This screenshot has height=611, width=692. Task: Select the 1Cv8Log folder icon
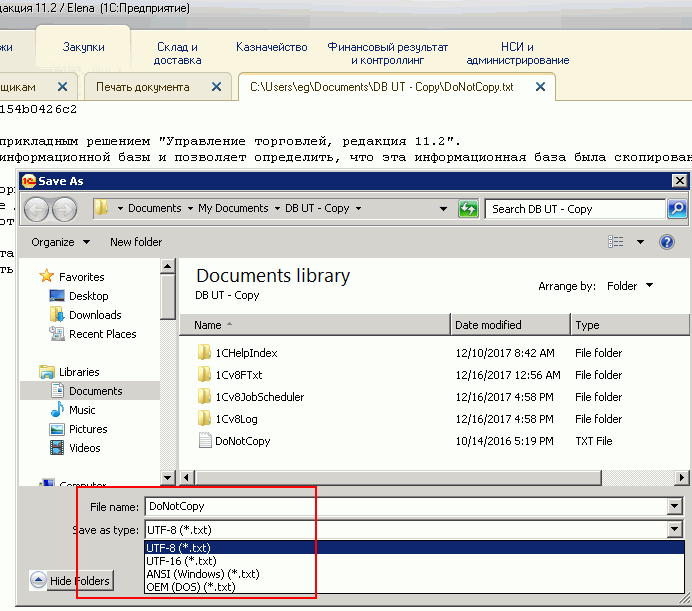coord(204,419)
